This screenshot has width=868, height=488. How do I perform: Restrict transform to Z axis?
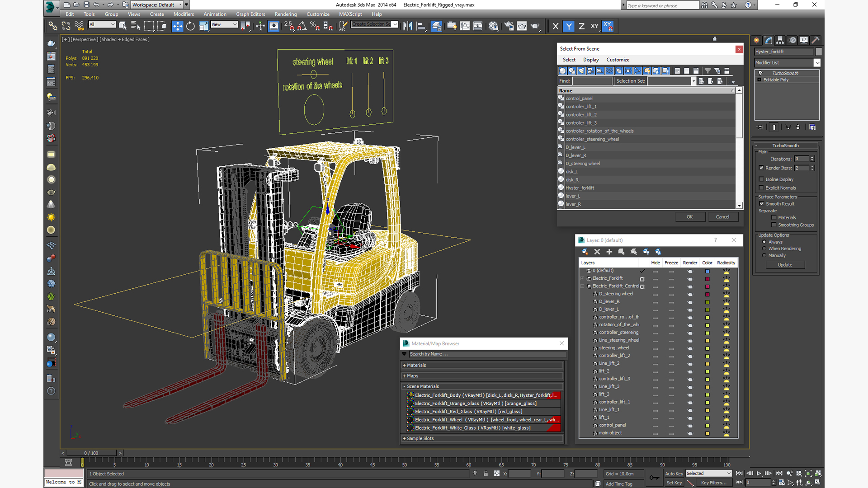coord(582,26)
